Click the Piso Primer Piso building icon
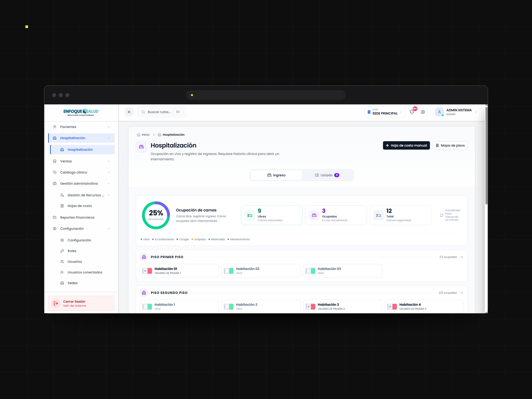Viewport: 532px width, 399px height. click(144, 257)
